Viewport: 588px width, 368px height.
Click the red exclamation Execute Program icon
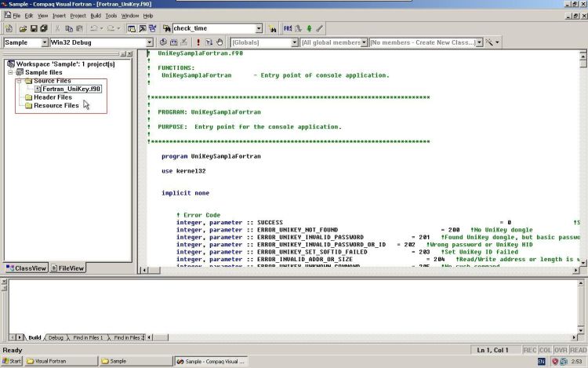(x=198, y=42)
